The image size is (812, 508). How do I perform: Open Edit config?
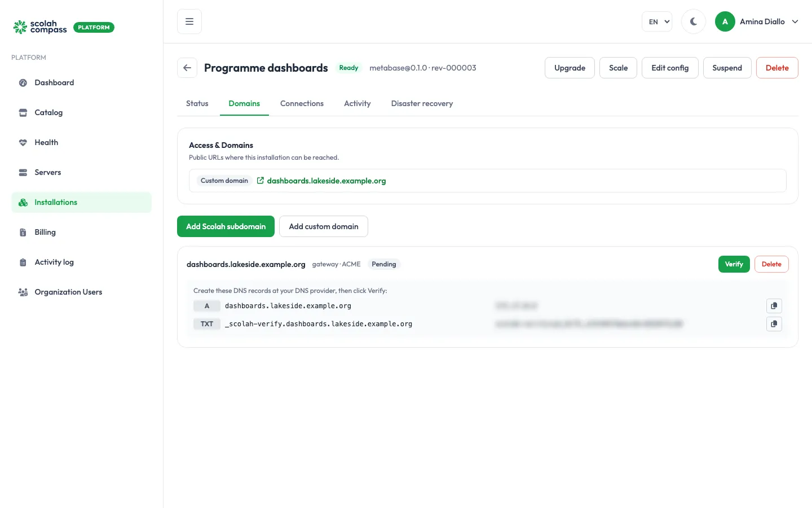pyautogui.click(x=670, y=68)
